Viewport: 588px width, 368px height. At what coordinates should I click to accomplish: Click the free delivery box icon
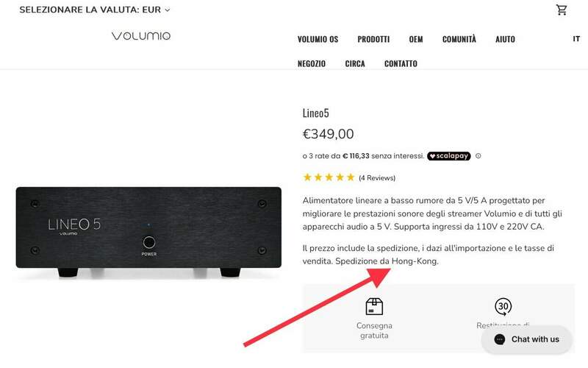tap(374, 306)
